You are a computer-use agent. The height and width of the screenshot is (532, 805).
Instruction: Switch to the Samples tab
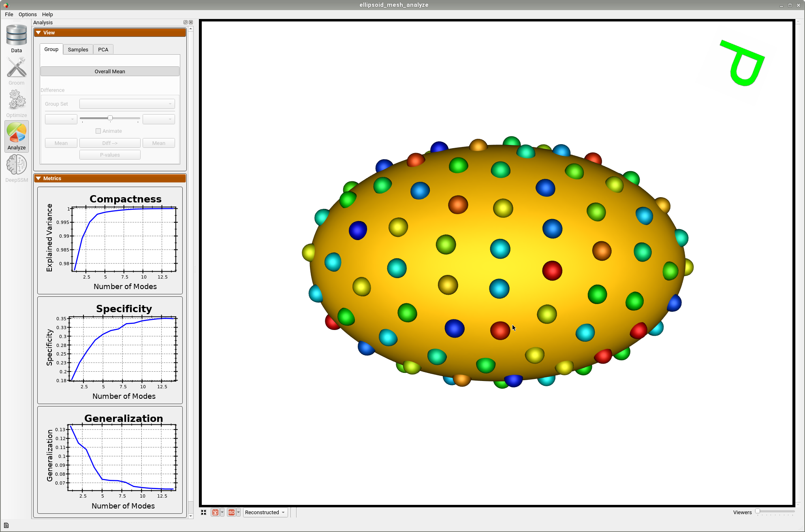click(x=78, y=49)
